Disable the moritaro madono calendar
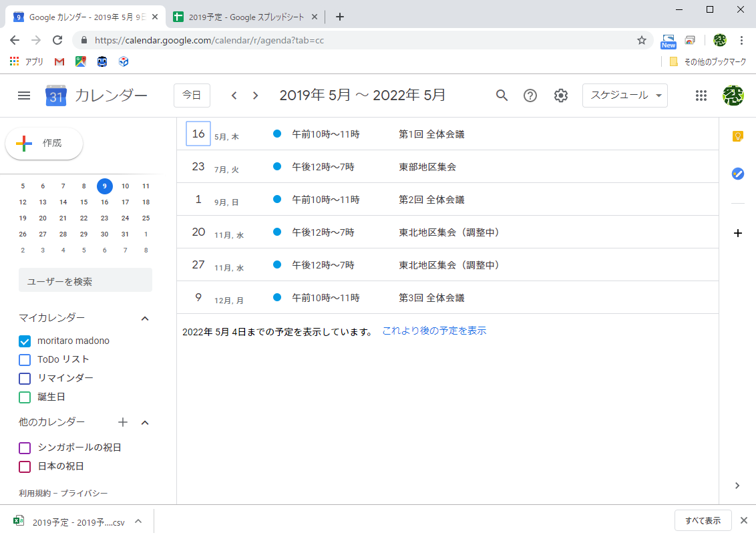 [x=24, y=341]
